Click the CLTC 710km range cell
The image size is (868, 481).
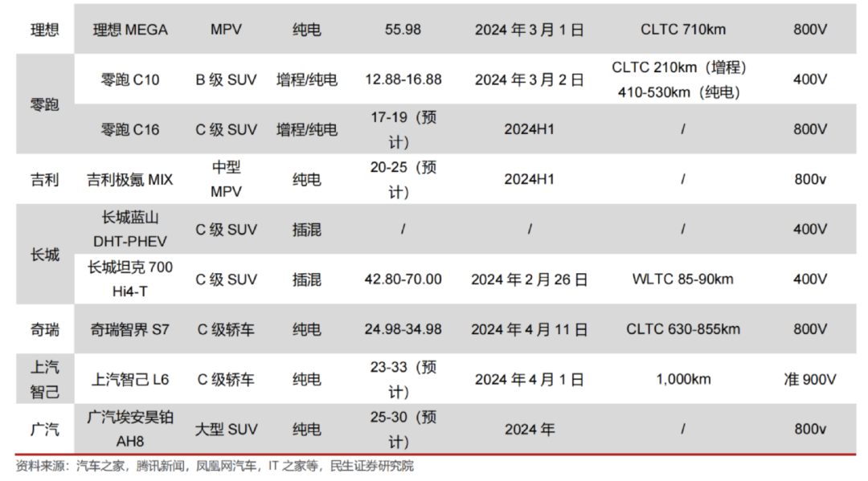682,30
